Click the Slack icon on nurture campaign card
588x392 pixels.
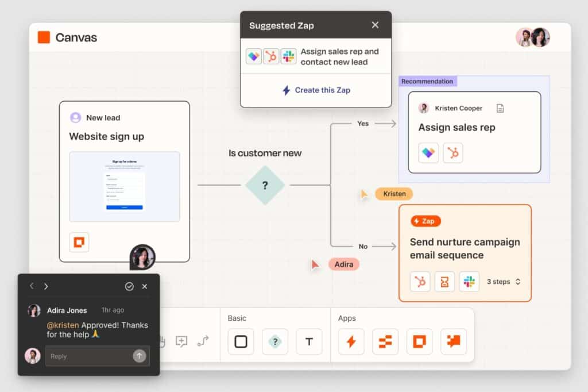pos(470,282)
